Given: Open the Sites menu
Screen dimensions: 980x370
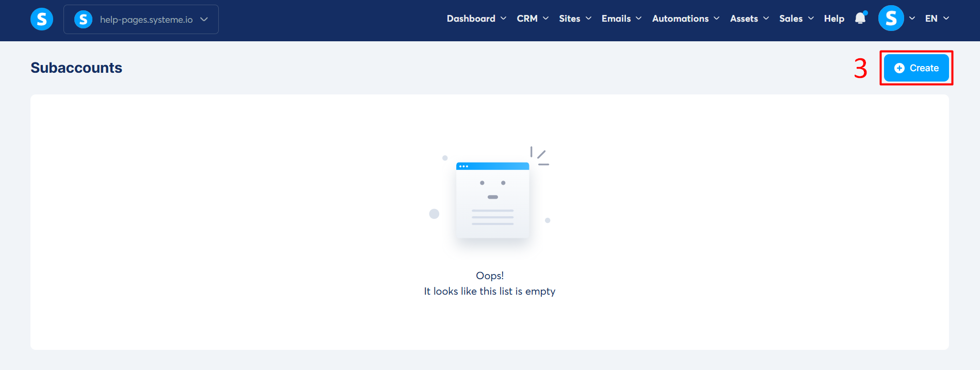Looking at the screenshot, I should tap(575, 19).
